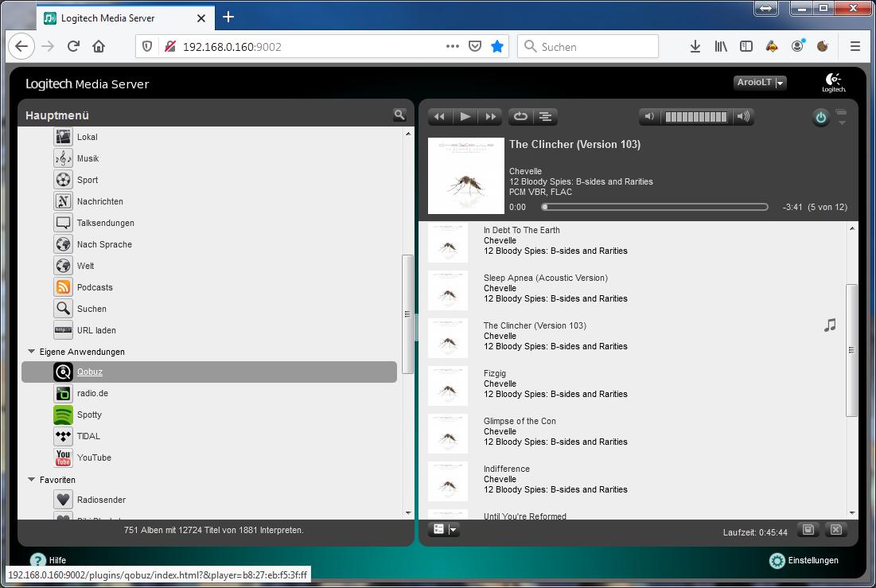This screenshot has height=588, width=876.
Task: Open the Hilfe help link
Action: click(48, 560)
